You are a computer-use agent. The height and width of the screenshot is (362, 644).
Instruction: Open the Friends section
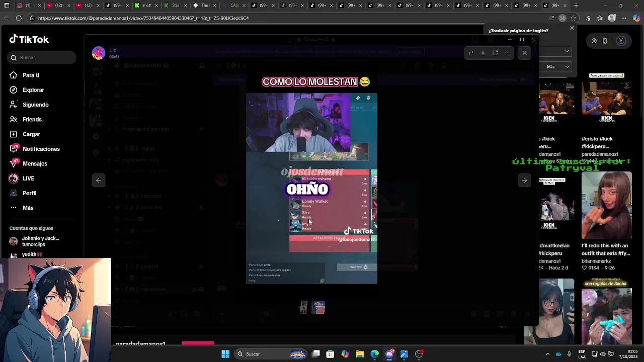click(x=32, y=119)
